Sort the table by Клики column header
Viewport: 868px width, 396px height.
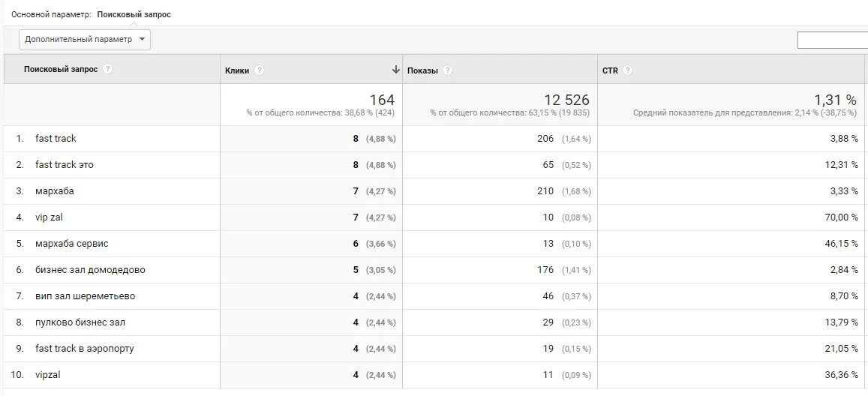(237, 70)
